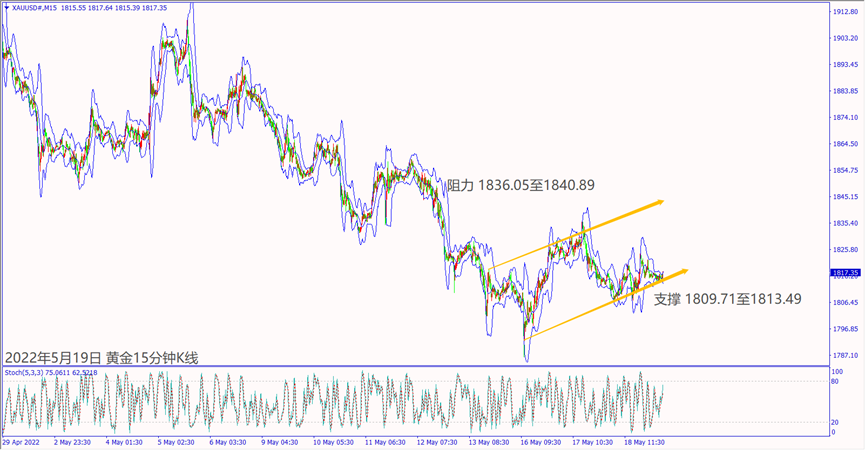Image resolution: width=865 pixels, height=450 pixels.
Task: Click the 20 level on Stochastic scale
Action: coord(836,422)
